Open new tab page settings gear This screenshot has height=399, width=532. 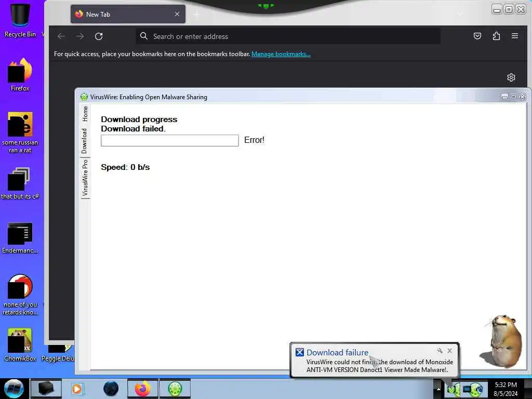click(x=511, y=77)
